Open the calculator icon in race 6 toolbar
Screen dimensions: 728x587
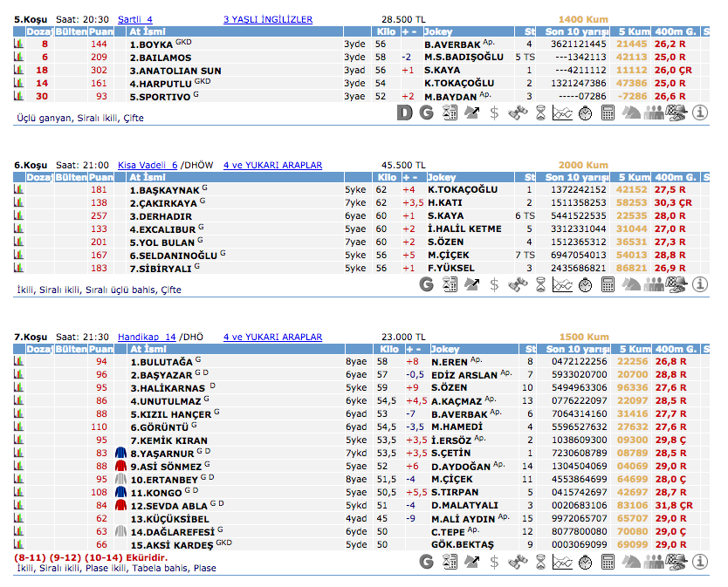[x=608, y=283]
